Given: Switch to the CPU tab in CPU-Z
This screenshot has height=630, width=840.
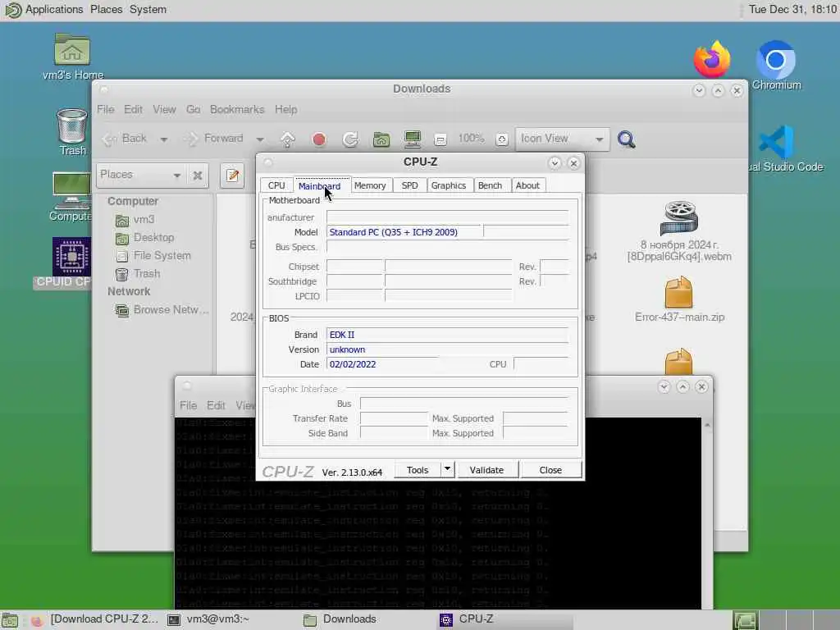Looking at the screenshot, I should 276,185.
